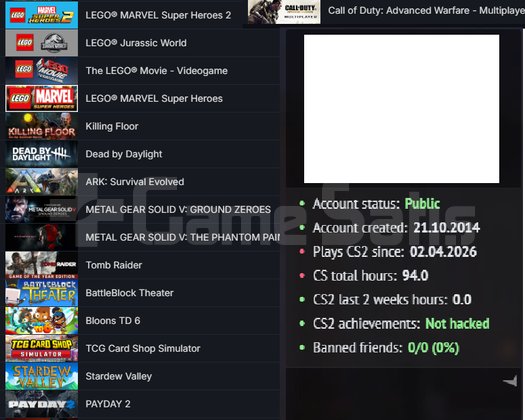Click 'Stardew Valley' title text
The height and width of the screenshot is (420, 525).
119,376
